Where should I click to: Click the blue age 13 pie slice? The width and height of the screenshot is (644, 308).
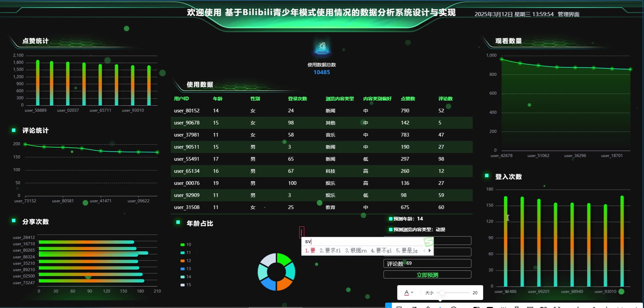click(x=268, y=284)
